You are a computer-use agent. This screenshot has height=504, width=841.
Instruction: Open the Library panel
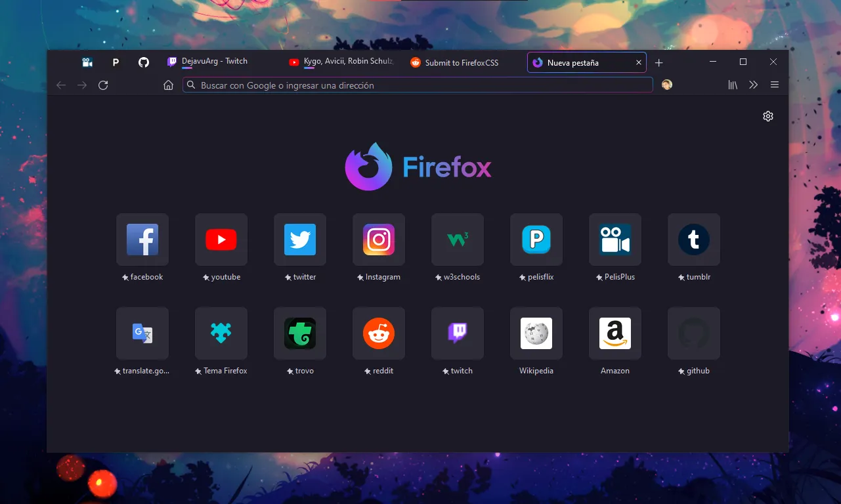tap(732, 85)
